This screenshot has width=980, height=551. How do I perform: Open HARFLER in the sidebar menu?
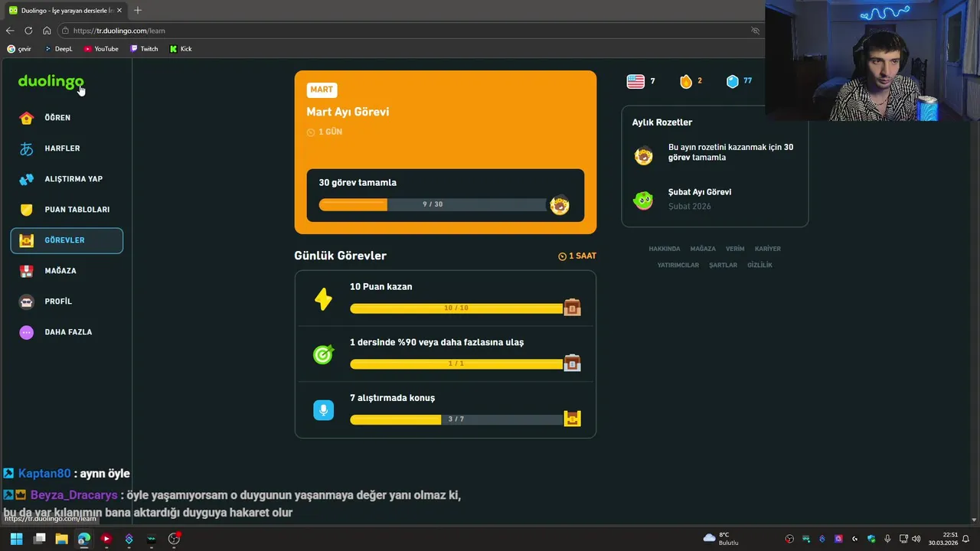[67, 148]
